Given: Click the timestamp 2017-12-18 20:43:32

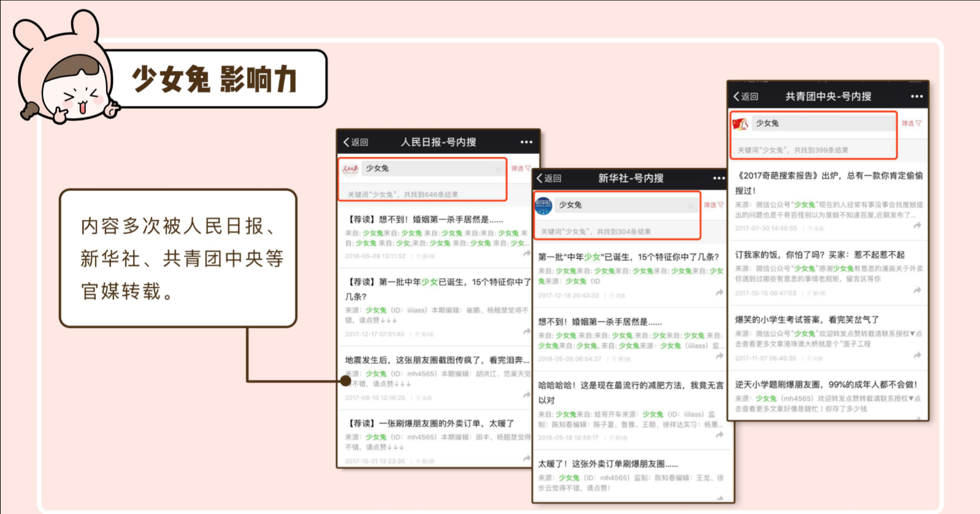Looking at the screenshot, I should click(568, 296).
